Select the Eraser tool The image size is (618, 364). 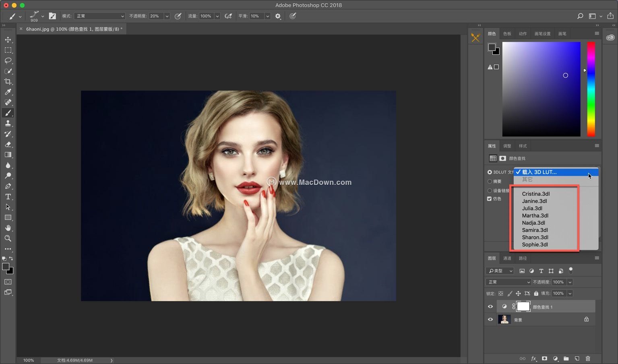click(8, 145)
